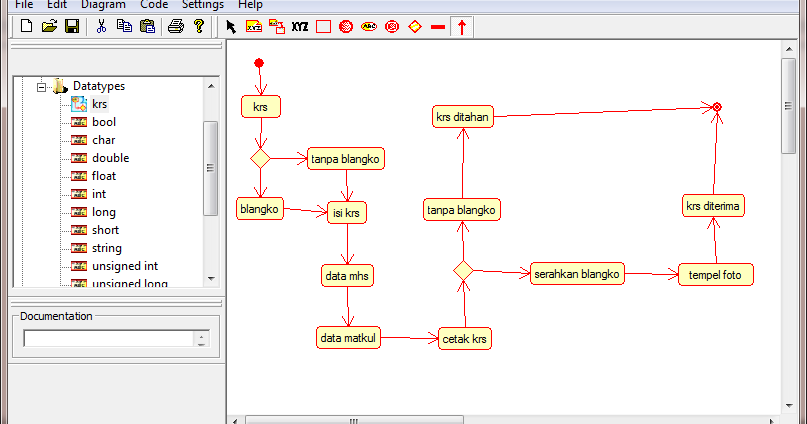The height and width of the screenshot is (424, 807).
Task: Click the tree view vertical scrollbar thumb
Action: pos(210,168)
